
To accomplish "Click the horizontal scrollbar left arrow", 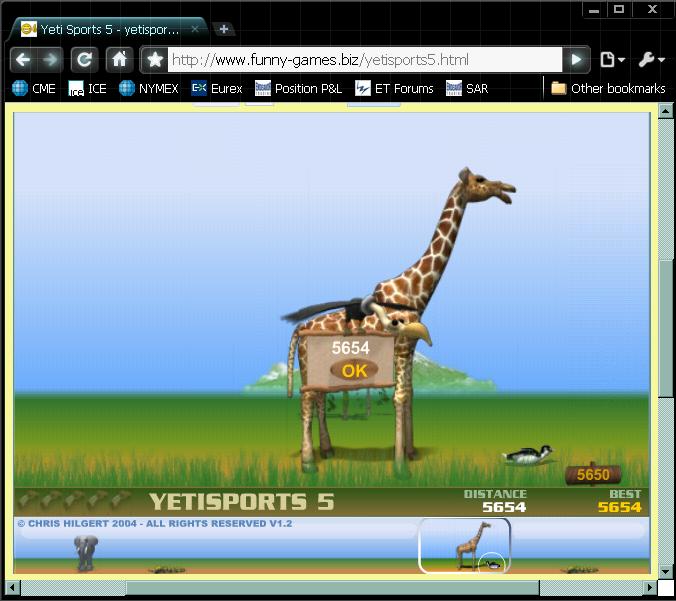I will click(x=13, y=587).
